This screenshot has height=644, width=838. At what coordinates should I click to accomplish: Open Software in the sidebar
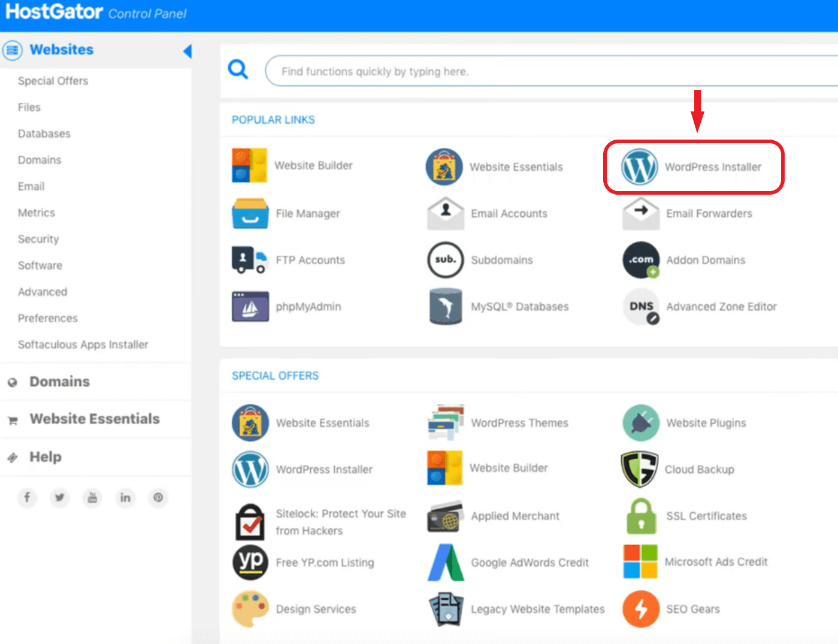tap(40, 265)
